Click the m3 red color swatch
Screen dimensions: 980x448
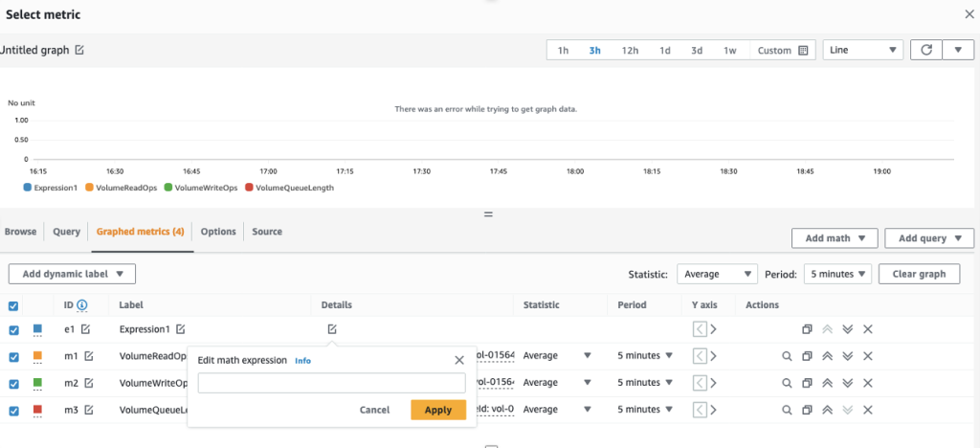click(x=37, y=410)
